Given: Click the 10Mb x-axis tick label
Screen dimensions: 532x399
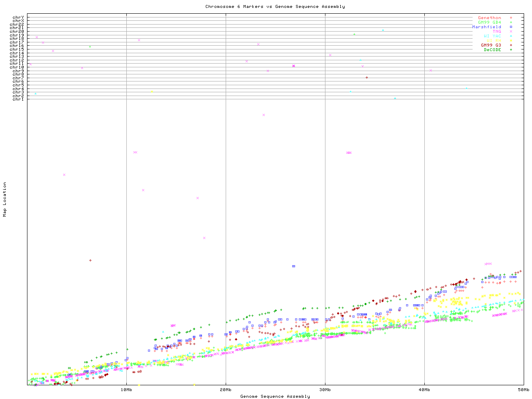Looking at the screenshot, I should [126, 390].
